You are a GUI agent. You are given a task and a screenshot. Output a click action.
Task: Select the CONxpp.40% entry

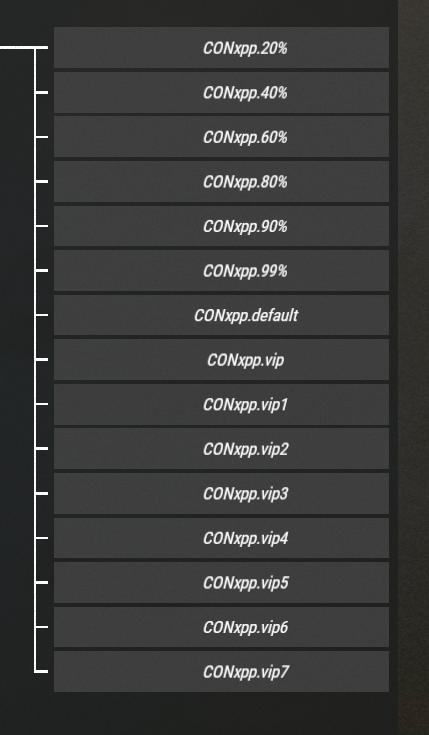221,92
